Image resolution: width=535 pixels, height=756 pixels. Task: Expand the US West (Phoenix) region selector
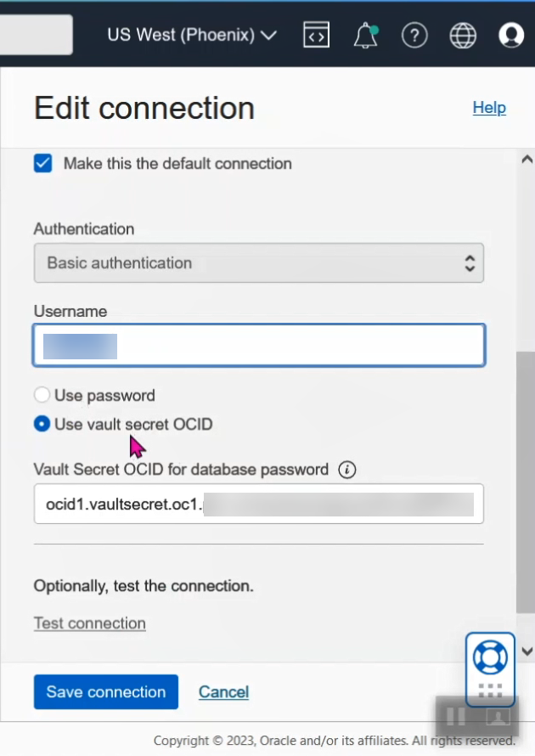coord(192,36)
